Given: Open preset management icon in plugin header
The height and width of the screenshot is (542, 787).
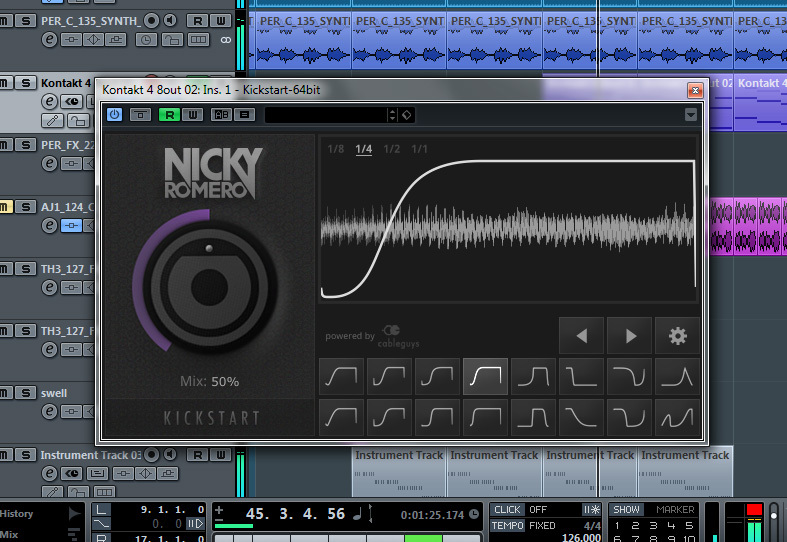Looking at the screenshot, I should (244, 115).
